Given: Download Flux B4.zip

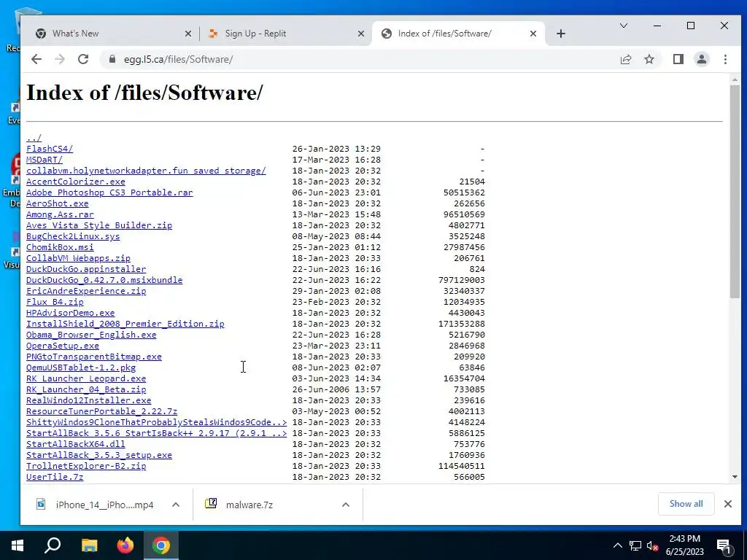Looking at the screenshot, I should 55,303.
